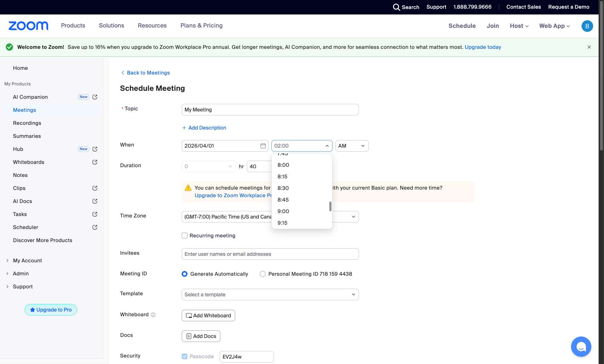The height and width of the screenshot is (364, 604).
Task: Click the Join link in header
Action: pos(493,26)
